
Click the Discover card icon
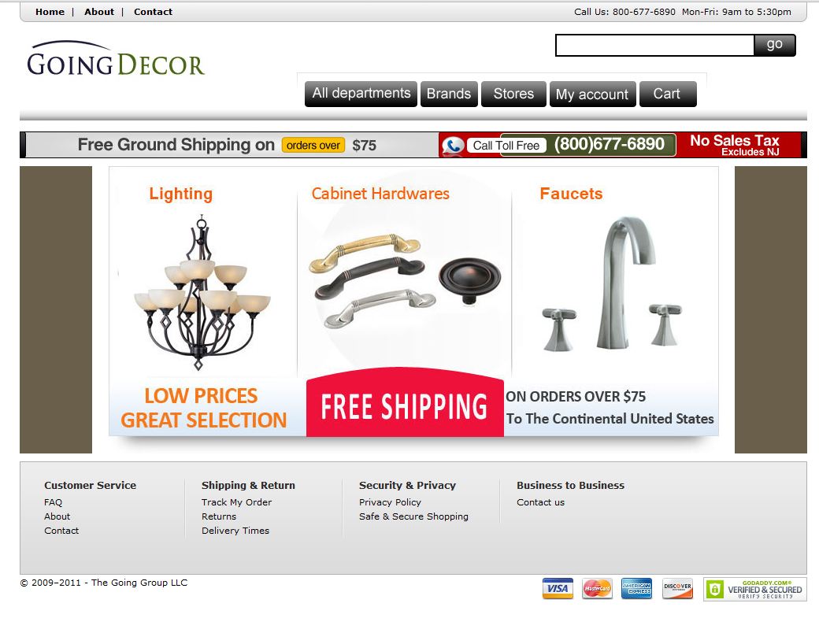pyautogui.click(x=677, y=589)
